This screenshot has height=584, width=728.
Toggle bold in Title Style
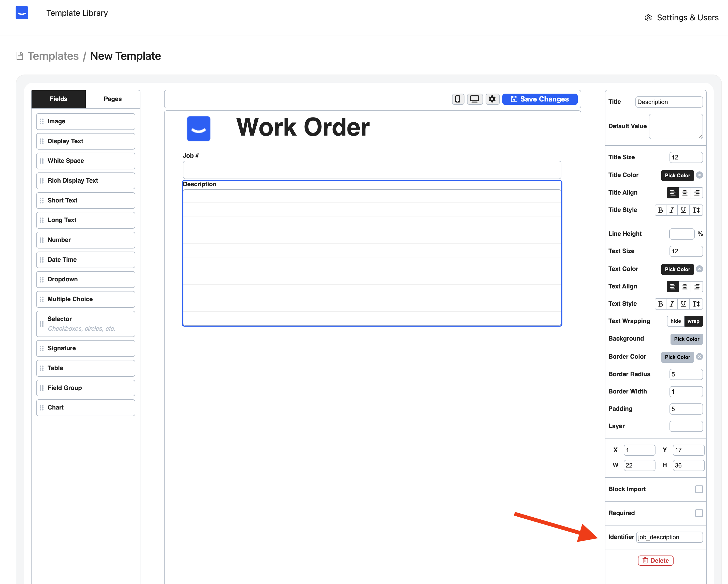661,210
